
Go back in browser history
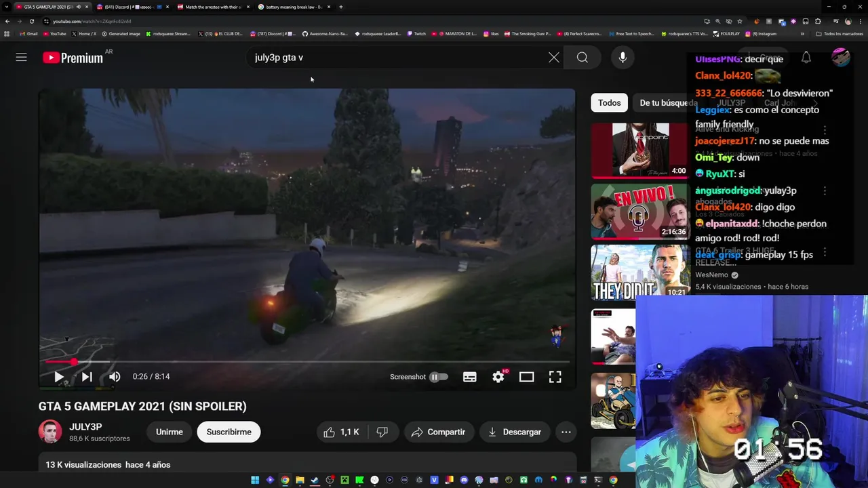coord(7,21)
